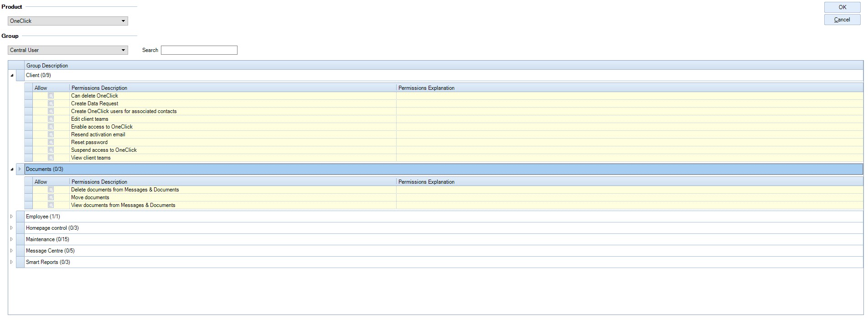Expand the Smart Reports (0/3) group
This screenshot has height=320, width=868.
[x=12, y=262]
